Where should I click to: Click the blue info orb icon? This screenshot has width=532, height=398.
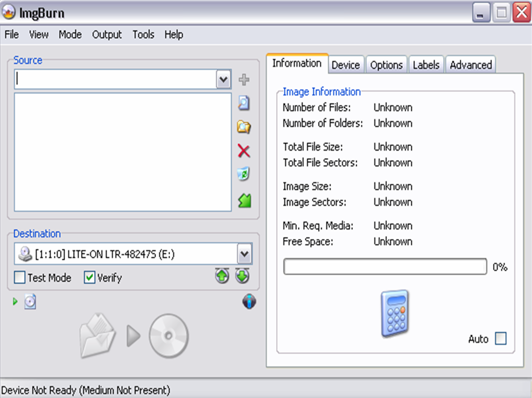(x=250, y=301)
